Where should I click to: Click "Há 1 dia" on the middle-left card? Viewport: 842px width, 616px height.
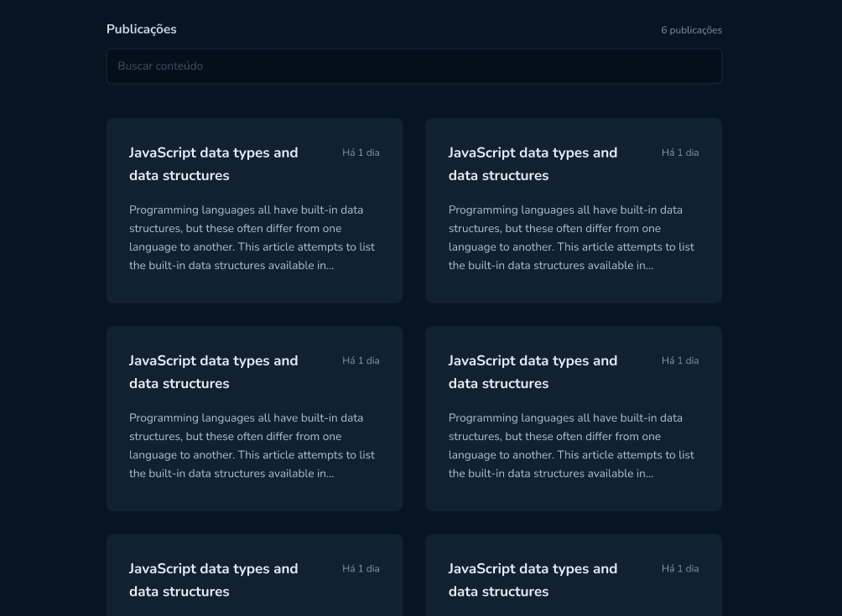click(361, 360)
